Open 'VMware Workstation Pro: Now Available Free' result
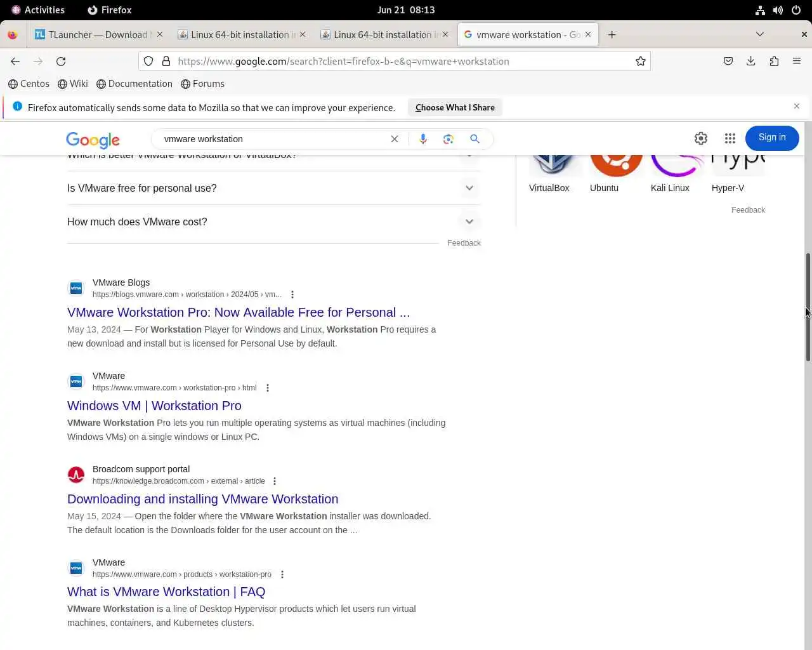 click(239, 312)
